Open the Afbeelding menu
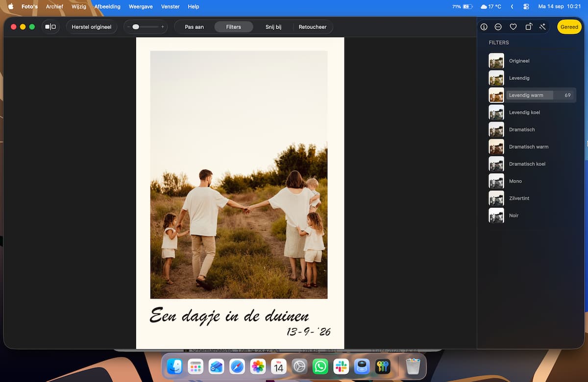This screenshot has height=382, width=588. 107,6
